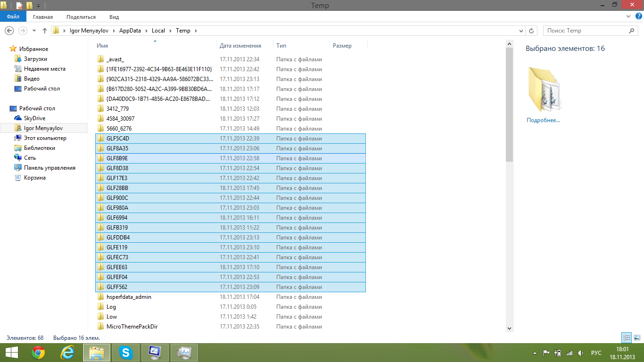Click the Windows Start button
644x362 pixels.
[x=11, y=352]
